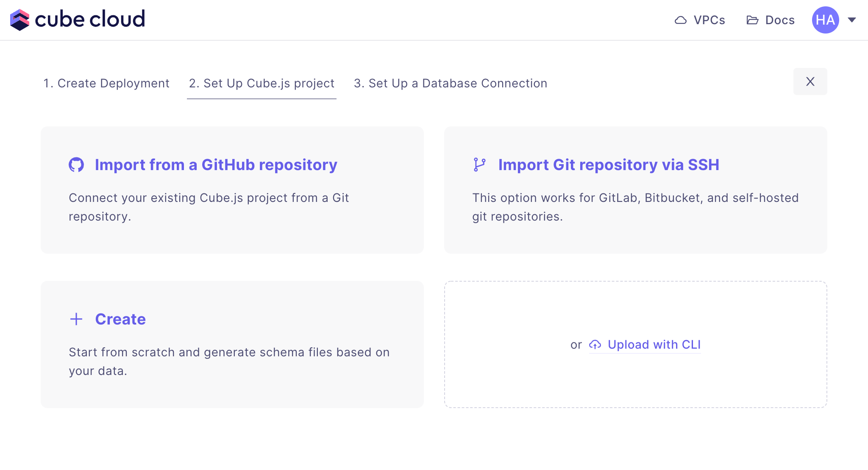Close the setup wizard with X

pos(810,81)
